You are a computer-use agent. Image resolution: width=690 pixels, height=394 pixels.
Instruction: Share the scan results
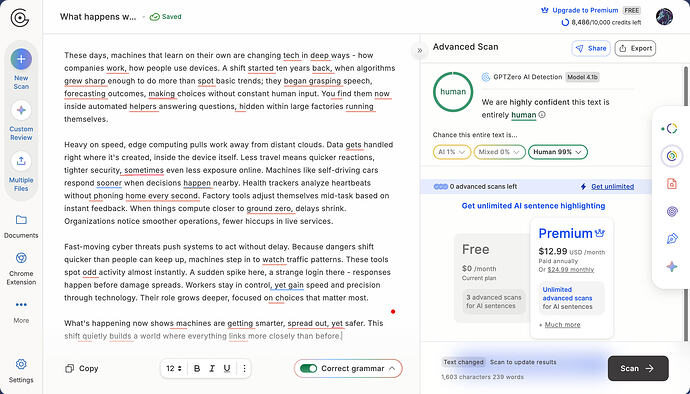(x=591, y=48)
